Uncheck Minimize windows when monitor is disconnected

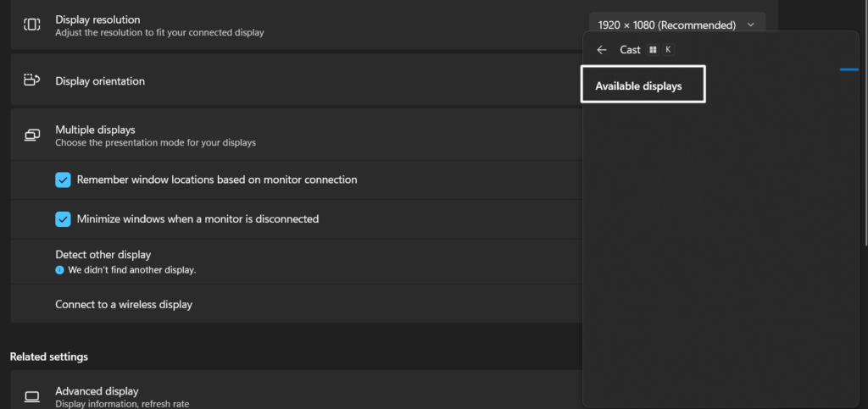pyautogui.click(x=63, y=218)
